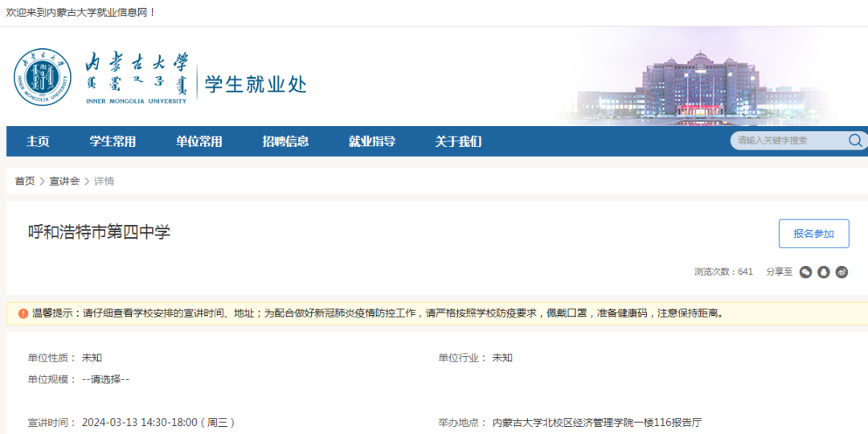The height and width of the screenshot is (434, 868).
Task: Click the 宣讲时间 2024-03-13 14:30-18:00 value
Action: (158, 423)
